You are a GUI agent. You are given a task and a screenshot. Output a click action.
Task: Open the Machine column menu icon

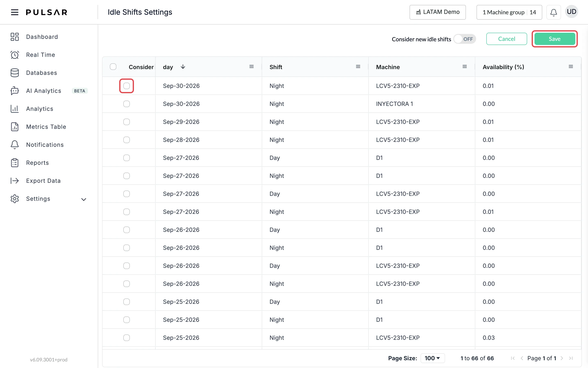coord(464,67)
